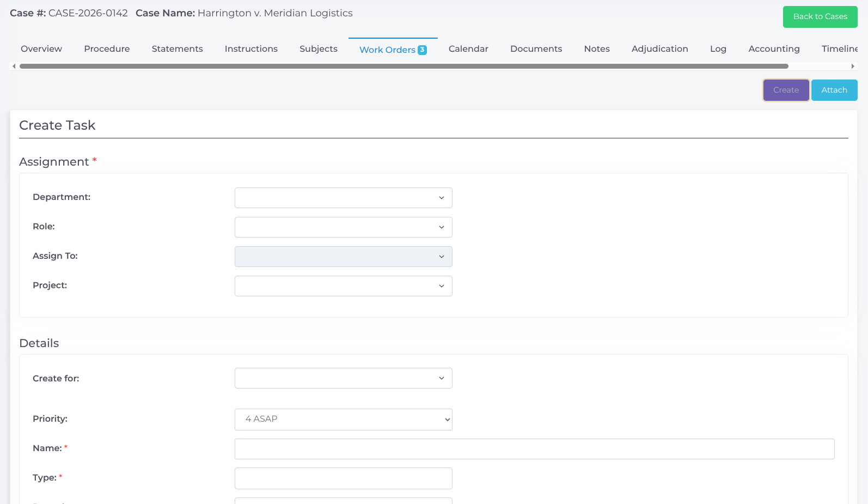Screen dimensions: 868x504
Task: Open the Timeline tab
Action: point(840,49)
